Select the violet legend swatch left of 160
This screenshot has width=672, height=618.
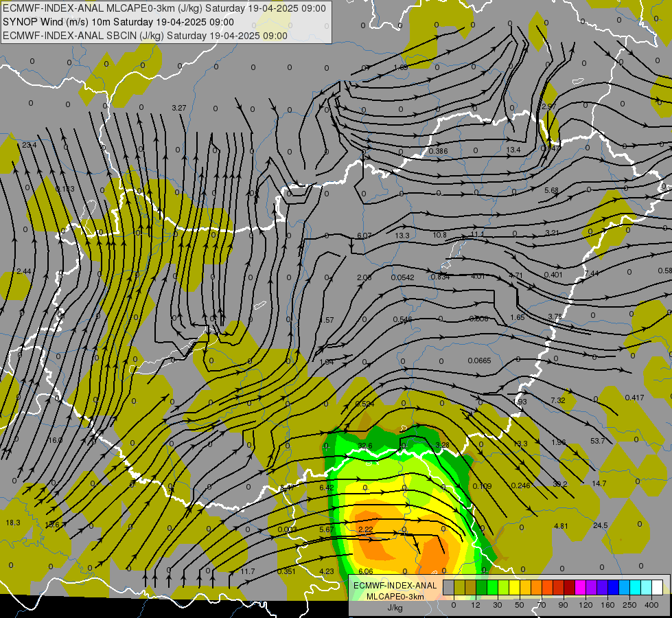tap(603, 587)
